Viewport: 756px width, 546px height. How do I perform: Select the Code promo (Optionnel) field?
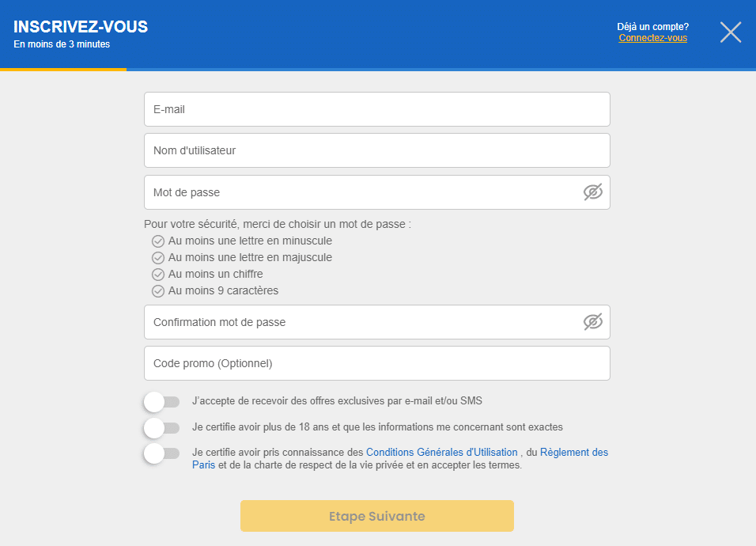coord(377,363)
